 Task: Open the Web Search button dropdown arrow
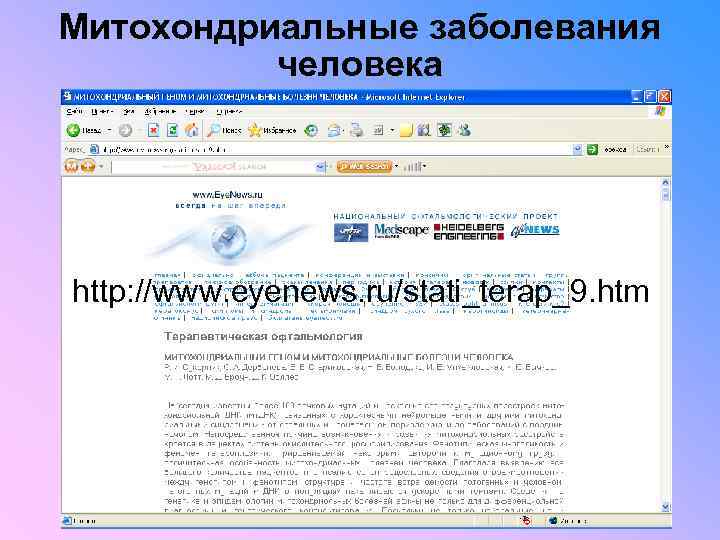click(397, 166)
